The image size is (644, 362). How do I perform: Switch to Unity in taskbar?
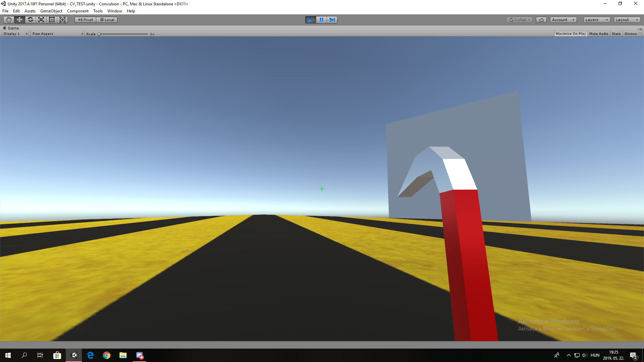click(x=74, y=355)
